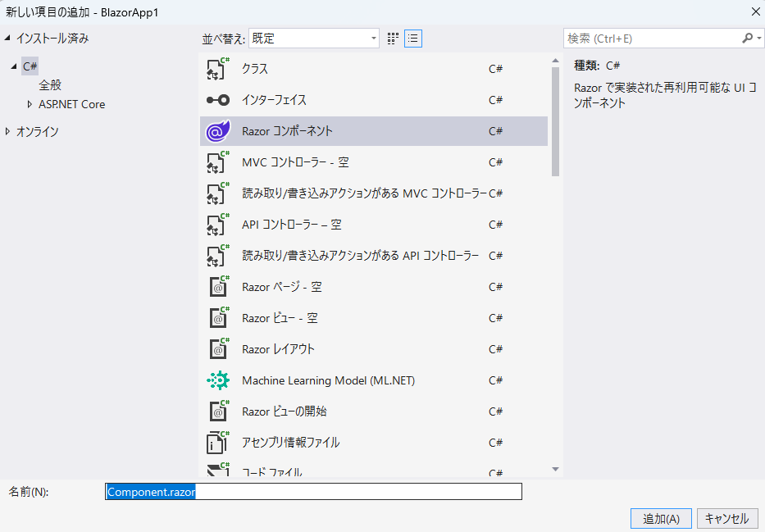Switch to medium icons list view
Image resolution: width=765 pixels, height=532 pixels.
pos(413,39)
